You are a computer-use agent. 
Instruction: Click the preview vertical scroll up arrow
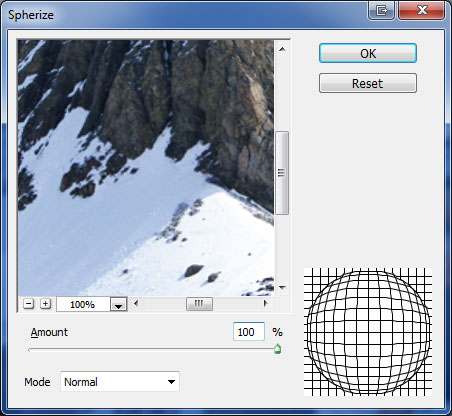(282, 49)
